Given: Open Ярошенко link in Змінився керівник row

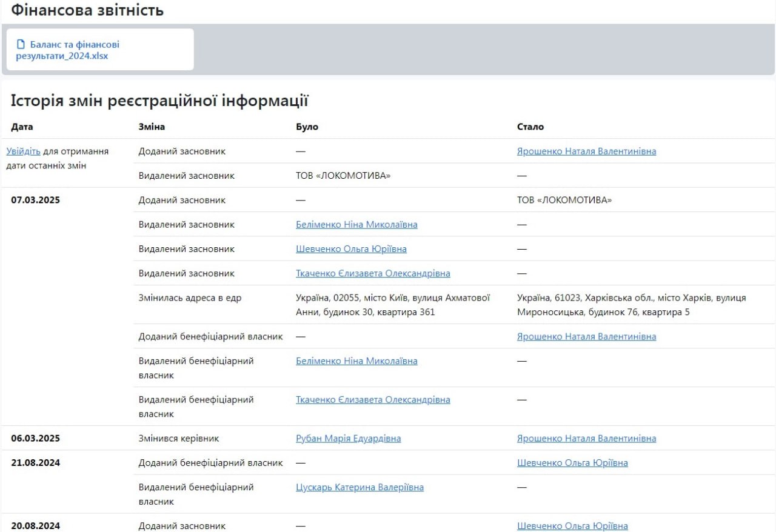Looking at the screenshot, I should [x=586, y=439].
